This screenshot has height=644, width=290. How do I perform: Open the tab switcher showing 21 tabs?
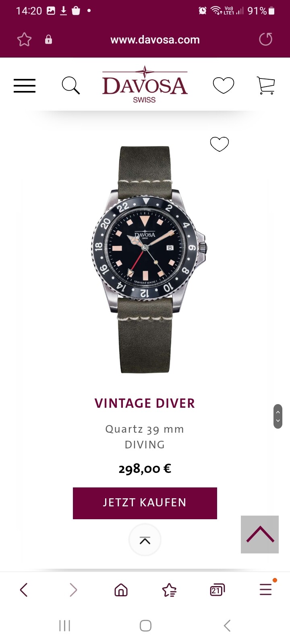click(217, 590)
